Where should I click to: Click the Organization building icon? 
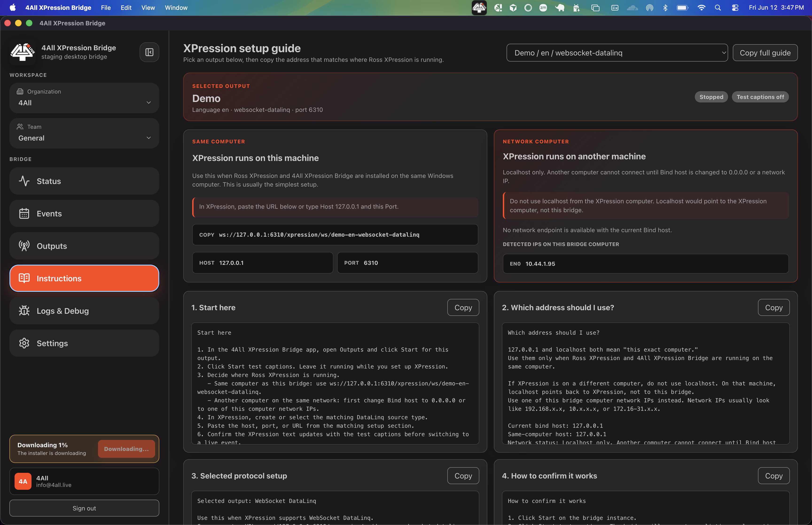pos(20,91)
